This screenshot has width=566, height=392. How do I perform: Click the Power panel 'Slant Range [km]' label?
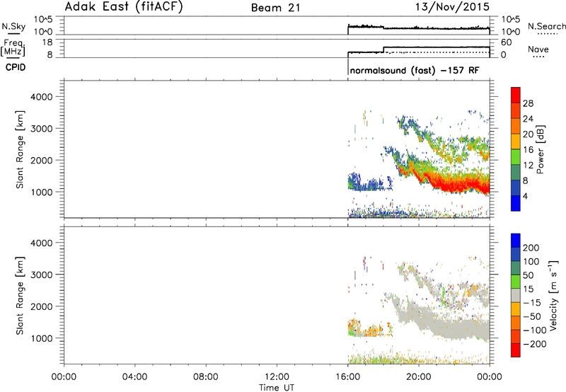[x=20, y=149]
